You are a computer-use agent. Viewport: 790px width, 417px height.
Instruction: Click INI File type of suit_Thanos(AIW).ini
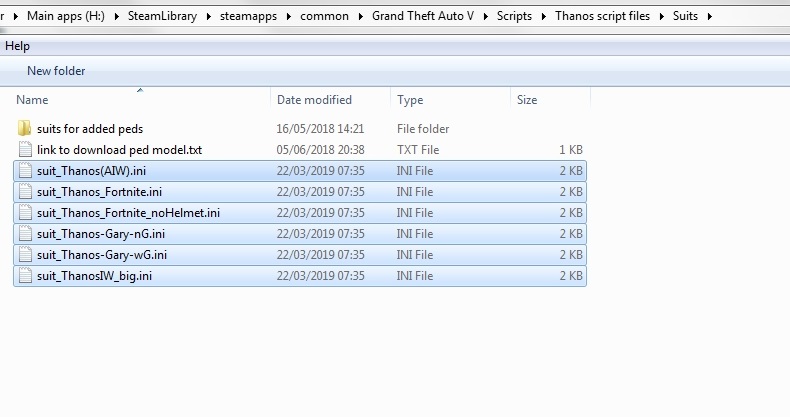[415, 171]
